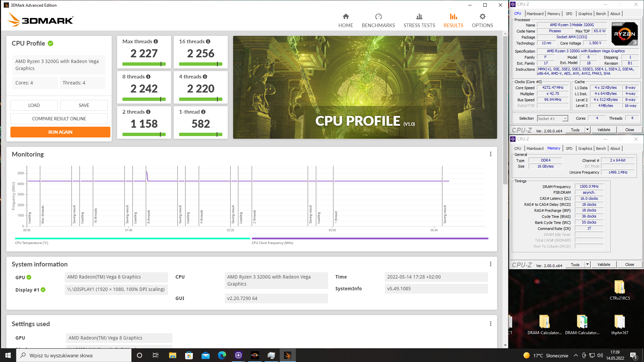The height and width of the screenshot is (362, 644).
Task: Click the SystemInfo version v5.49.1085
Action: (x=436, y=289)
